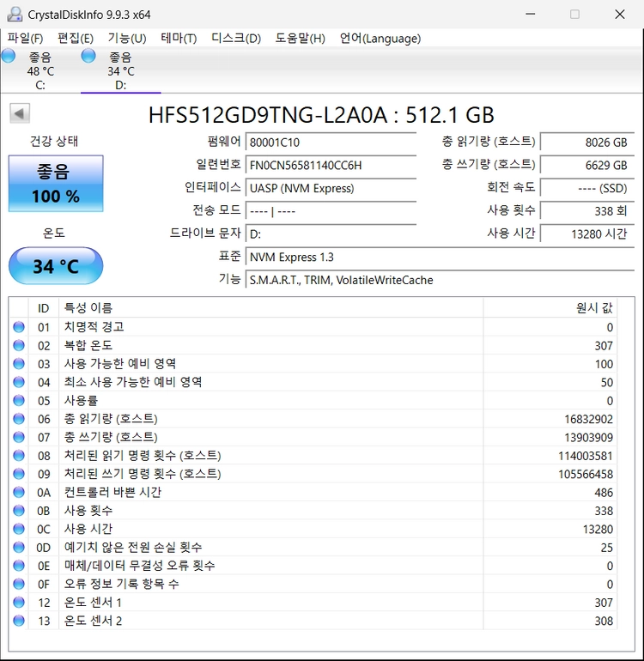Click the 인터페이스 field UASP (NVM Express)
This screenshot has width=644, height=661.
(x=331, y=188)
